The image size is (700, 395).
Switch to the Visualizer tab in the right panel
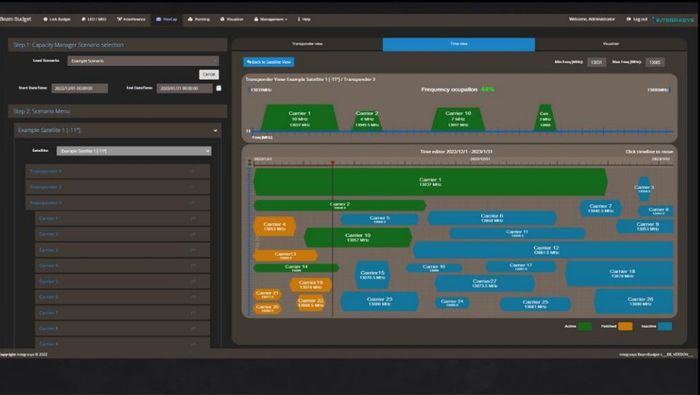(611, 44)
